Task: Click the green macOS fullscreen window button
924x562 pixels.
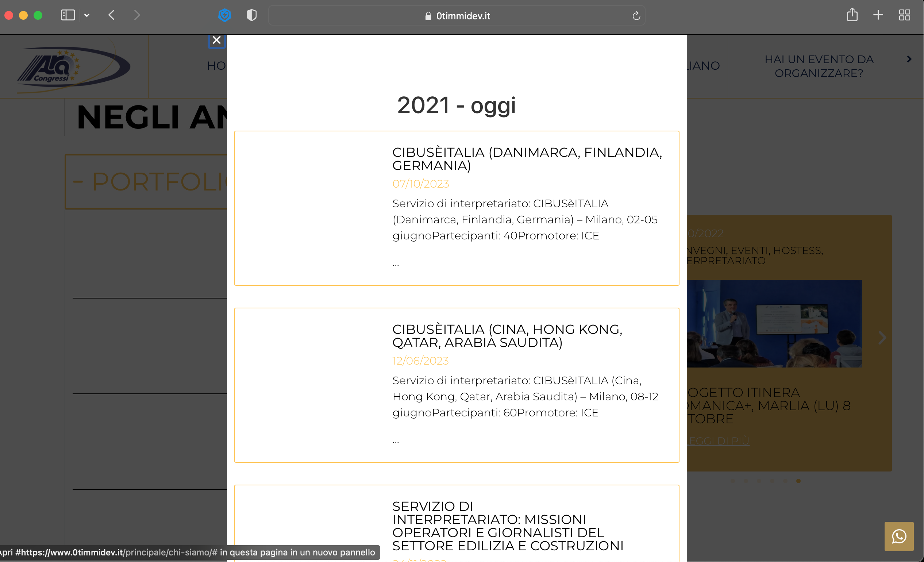Action: click(38, 15)
